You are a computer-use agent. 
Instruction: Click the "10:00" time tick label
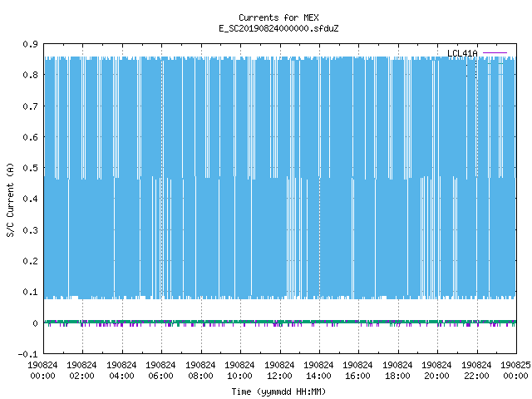239,376
